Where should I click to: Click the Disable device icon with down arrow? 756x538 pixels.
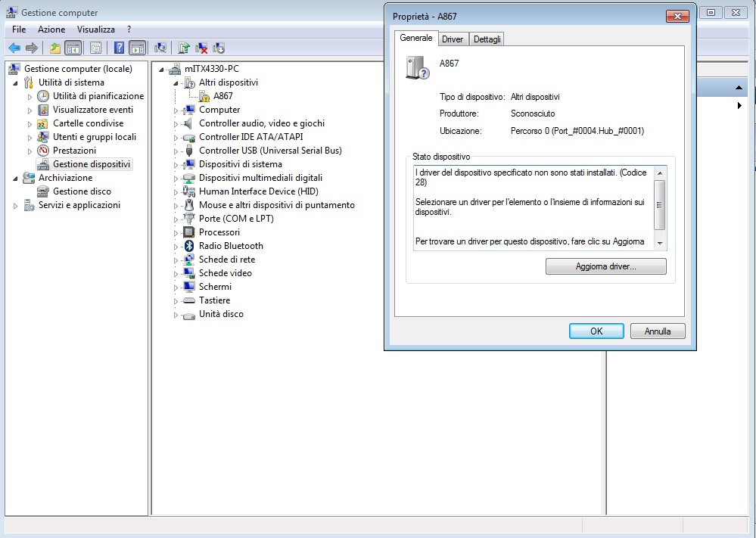(x=219, y=48)
